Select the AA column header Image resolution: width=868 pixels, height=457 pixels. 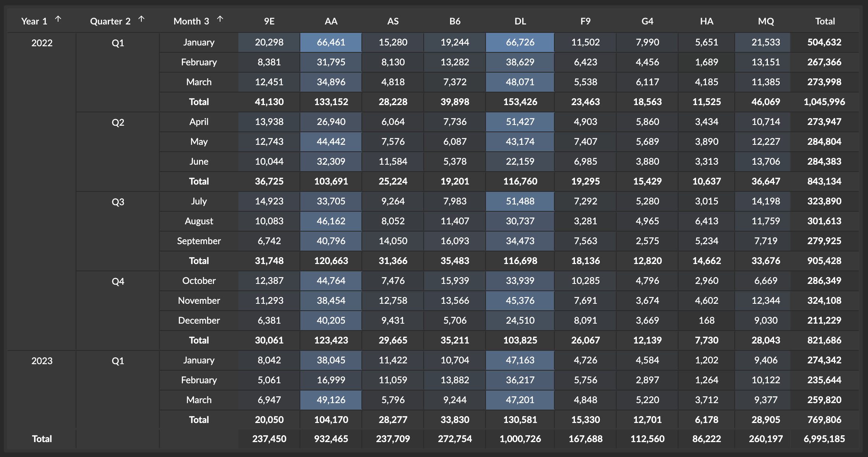(x=331, y=21)
